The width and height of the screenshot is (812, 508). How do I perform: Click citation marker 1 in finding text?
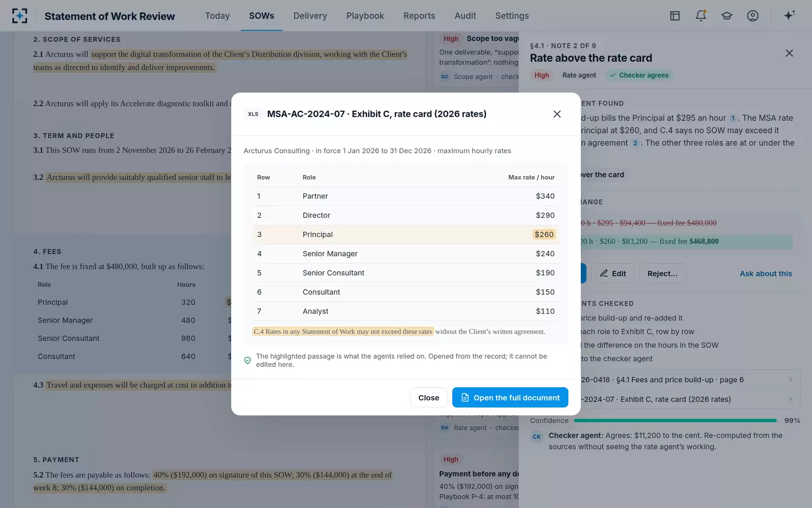733,118
